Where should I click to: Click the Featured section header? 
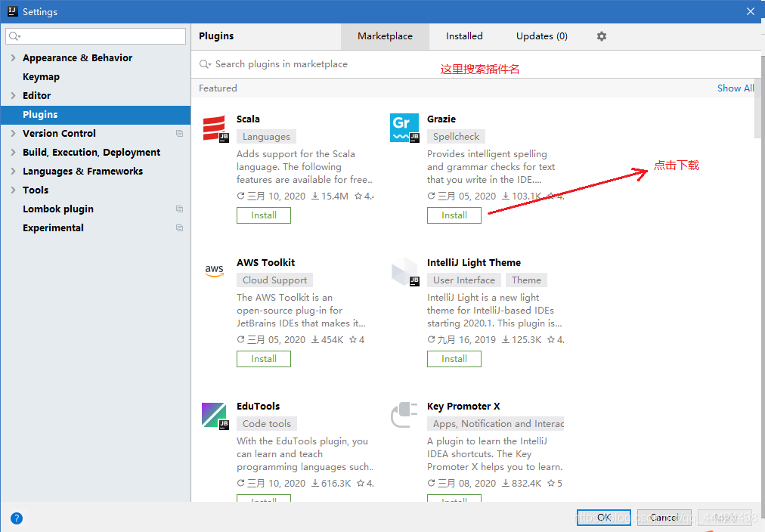click(218, 88)
